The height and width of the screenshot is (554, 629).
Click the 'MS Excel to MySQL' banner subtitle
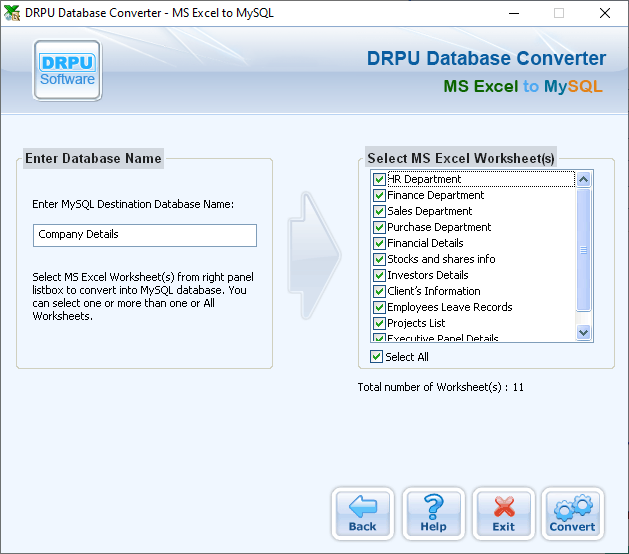[x=523, y=86]
